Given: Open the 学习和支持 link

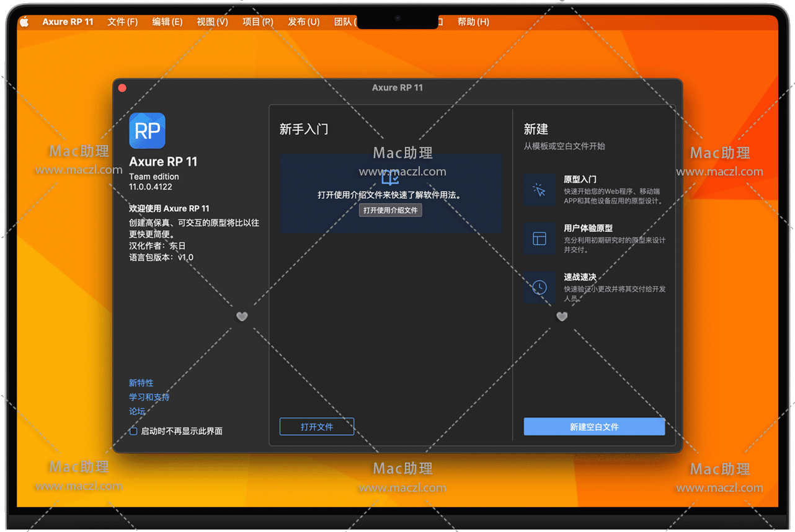Looking at the screenshot, I should [149, 397].
